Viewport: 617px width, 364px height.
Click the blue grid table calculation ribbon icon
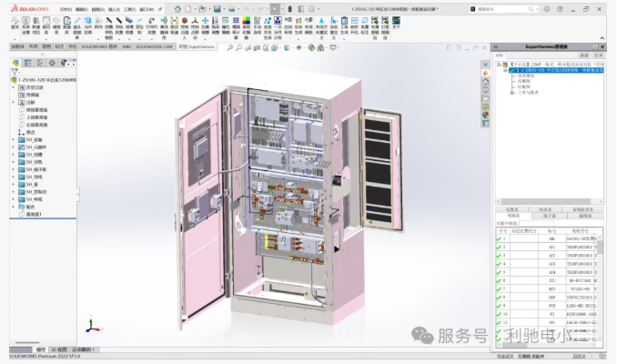236,20
